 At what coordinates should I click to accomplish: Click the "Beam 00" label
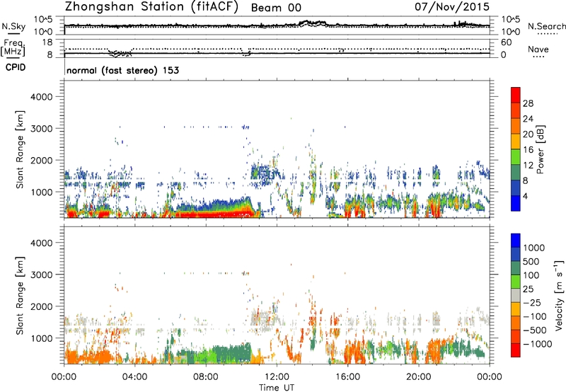tap(276, 8)
